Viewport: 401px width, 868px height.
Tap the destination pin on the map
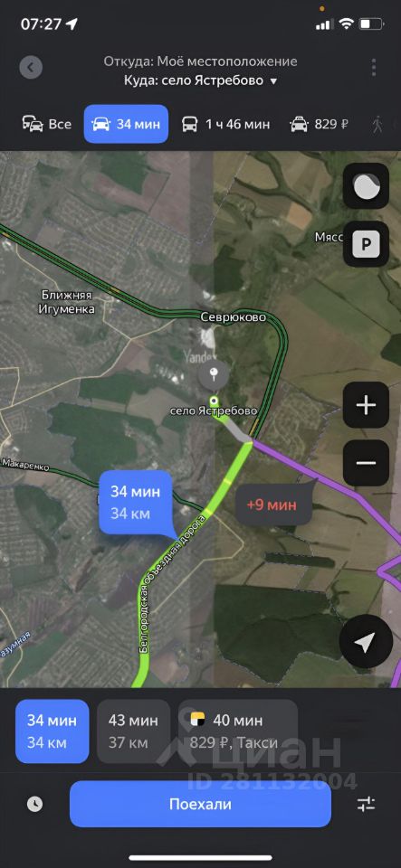tap(214, 377)
